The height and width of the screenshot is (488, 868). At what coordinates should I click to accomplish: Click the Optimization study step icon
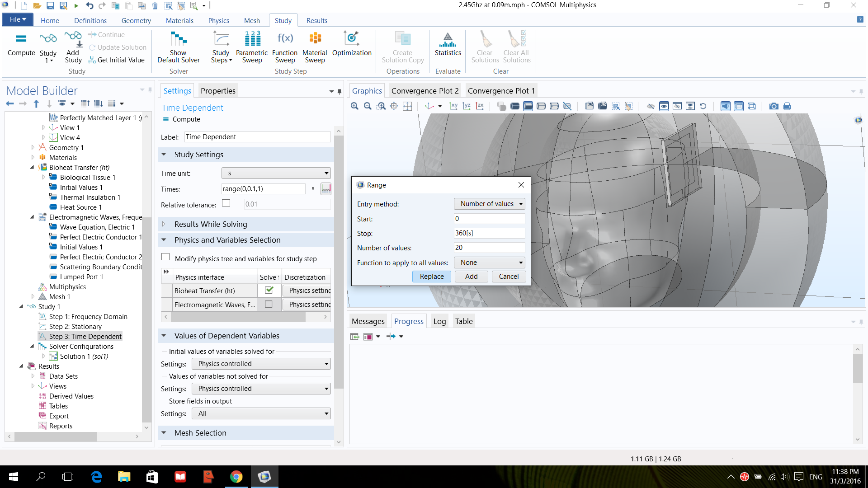(351, 45)
